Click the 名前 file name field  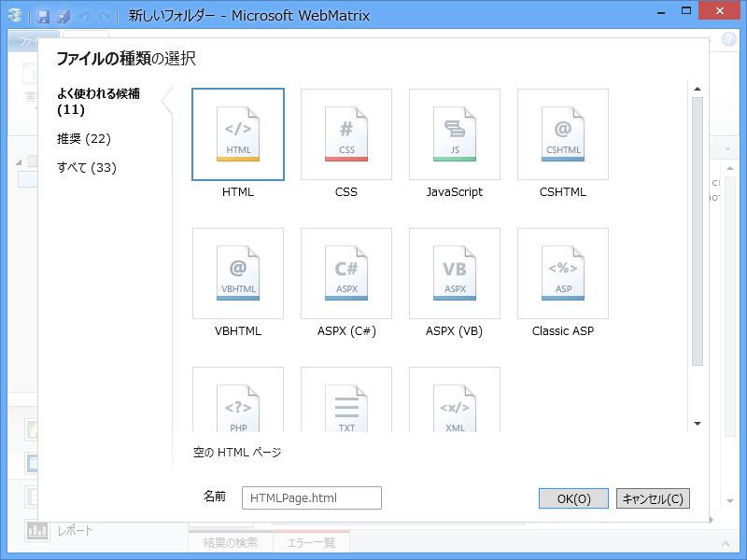tap(312, 497)
